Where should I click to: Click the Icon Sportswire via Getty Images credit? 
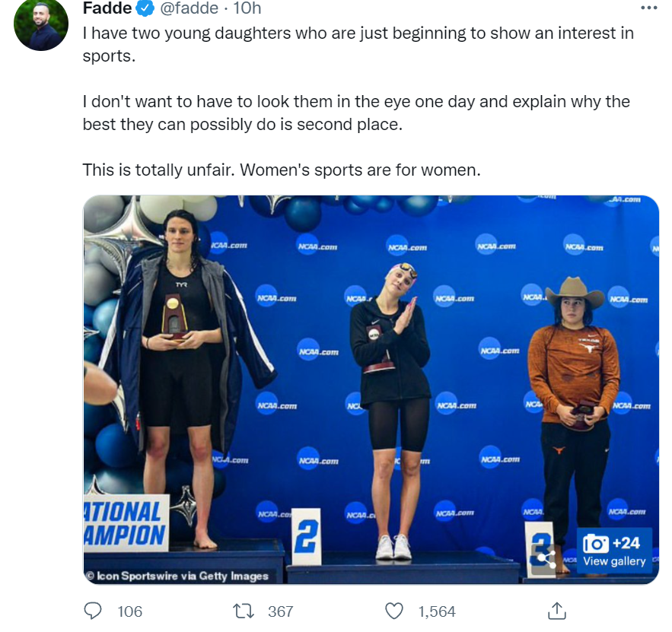pyautogui.click(x=177, y=576)
